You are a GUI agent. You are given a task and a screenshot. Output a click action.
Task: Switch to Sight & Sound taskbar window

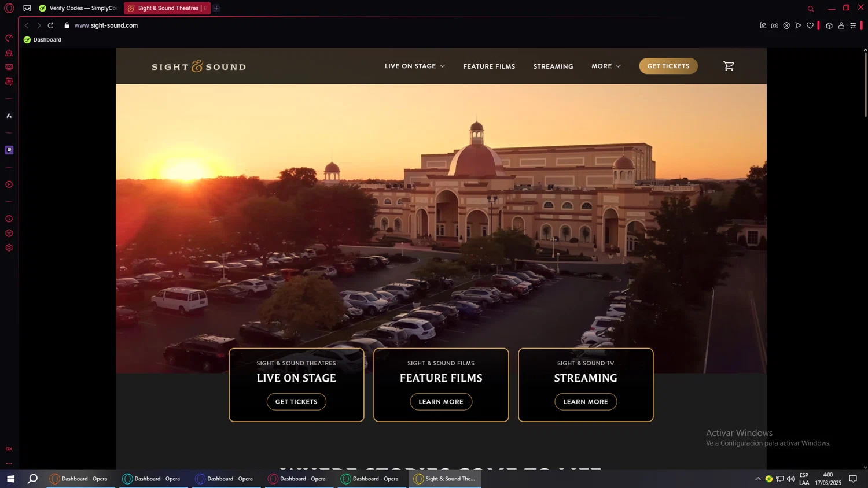(x=445, y=479)
